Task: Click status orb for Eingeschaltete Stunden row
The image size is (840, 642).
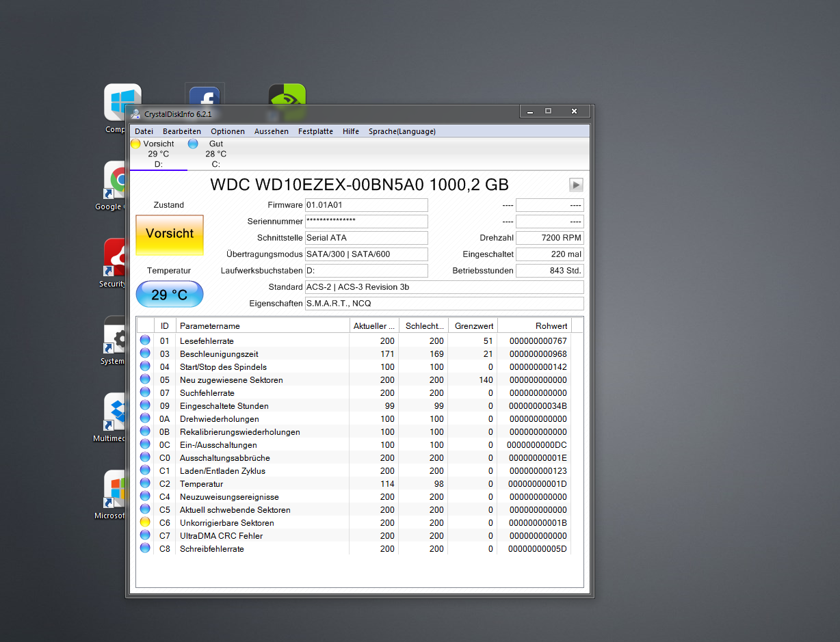Action: (145, 405)
